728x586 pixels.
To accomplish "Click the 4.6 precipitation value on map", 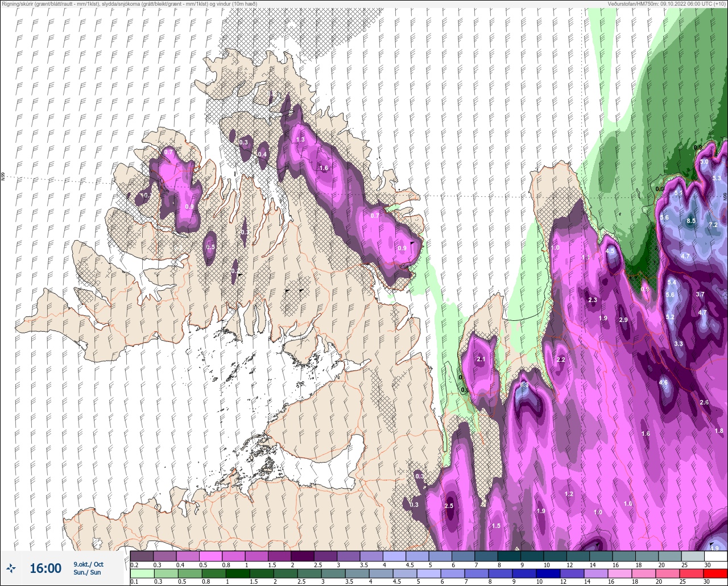I will [x=663, y=382].
